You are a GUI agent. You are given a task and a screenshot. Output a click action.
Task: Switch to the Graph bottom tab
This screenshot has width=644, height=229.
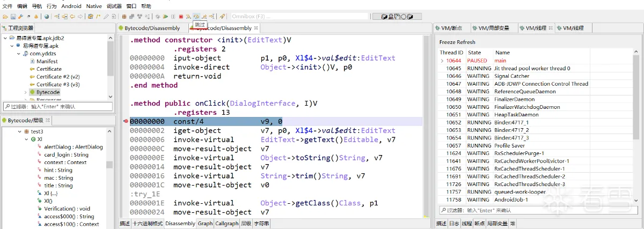205,224
